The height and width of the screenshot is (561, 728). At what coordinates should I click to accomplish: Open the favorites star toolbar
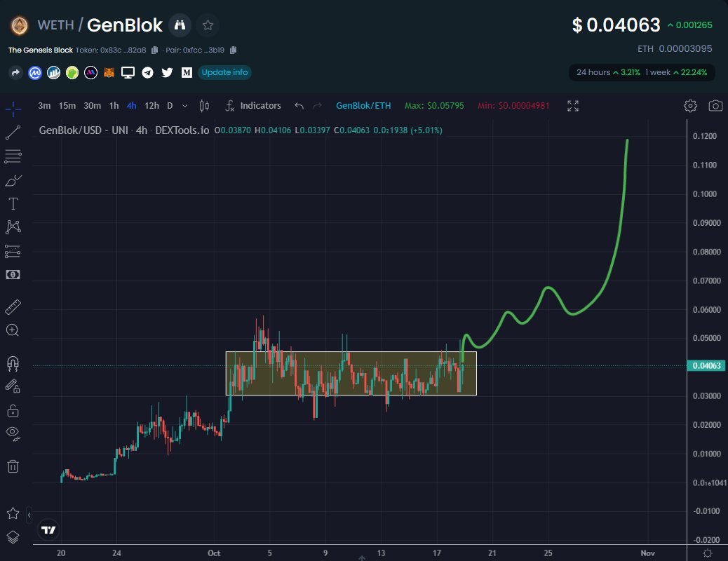13,513
